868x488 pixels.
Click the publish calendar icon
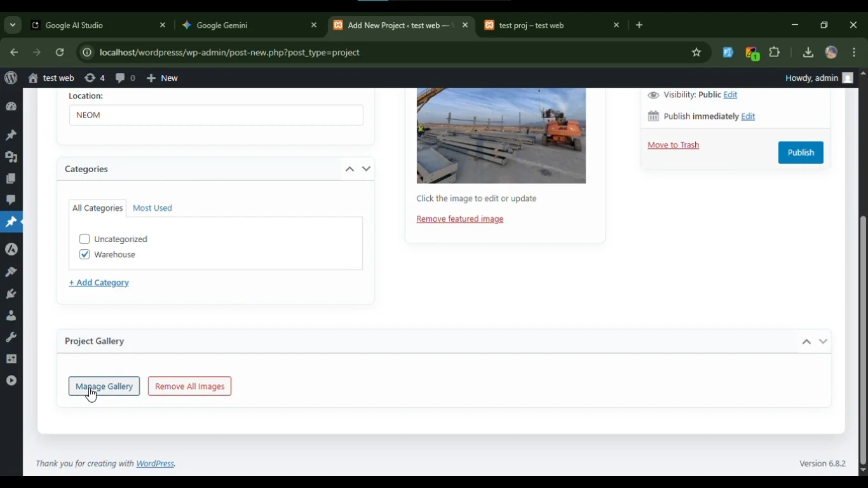[653, 116]
